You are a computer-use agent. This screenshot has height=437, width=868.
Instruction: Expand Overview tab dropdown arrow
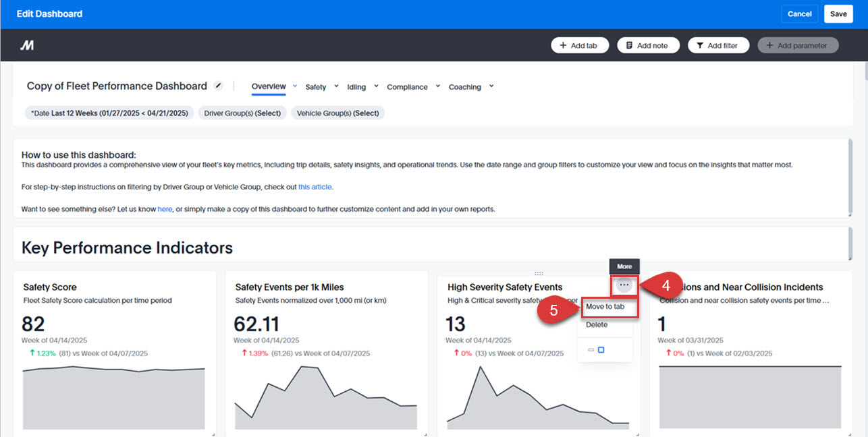tap(295, 86)
